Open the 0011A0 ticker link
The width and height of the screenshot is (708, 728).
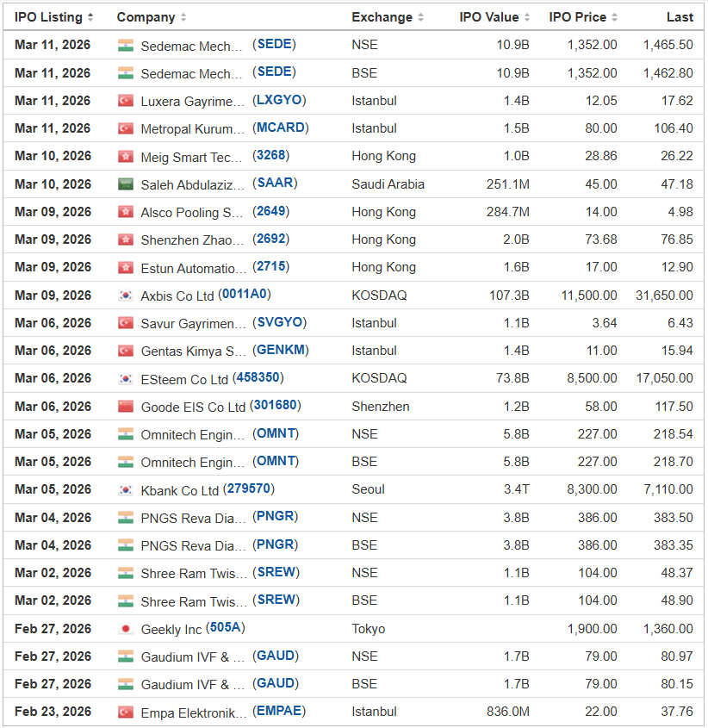[245, 295]
